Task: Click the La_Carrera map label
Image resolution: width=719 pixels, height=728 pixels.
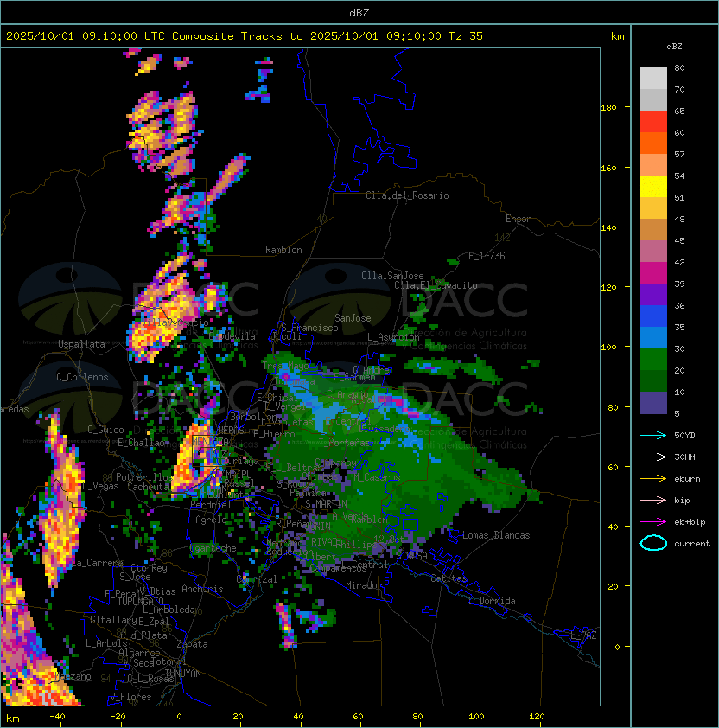Action: click(98, 563)
